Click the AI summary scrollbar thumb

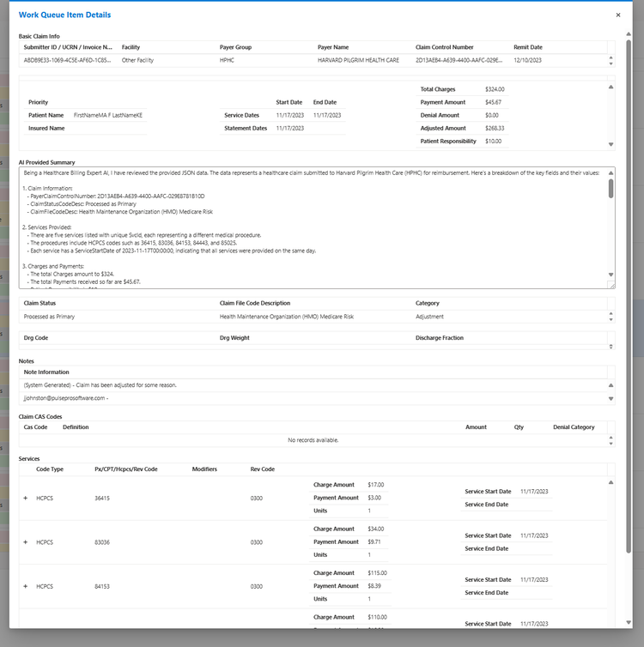611,189
